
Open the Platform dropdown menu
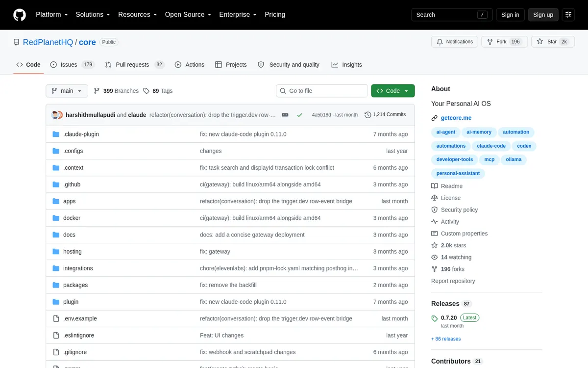52,15
